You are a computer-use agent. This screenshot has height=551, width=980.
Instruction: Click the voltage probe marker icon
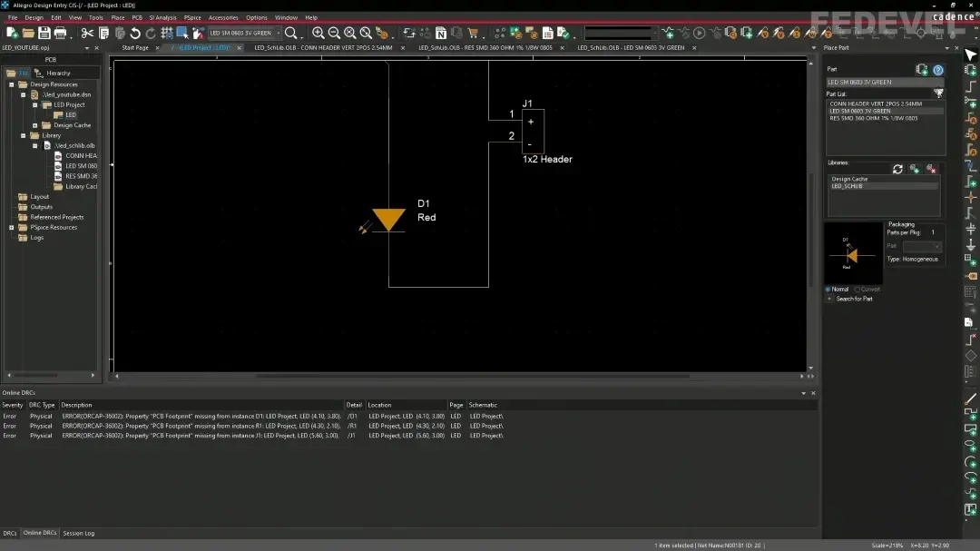(762, 33)
